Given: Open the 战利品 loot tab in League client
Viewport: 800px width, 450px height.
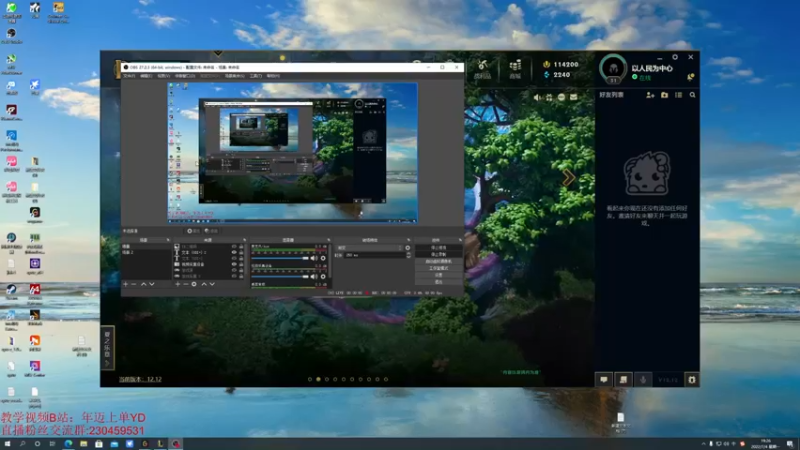Looking at the screenshot, I should point(482,69).
